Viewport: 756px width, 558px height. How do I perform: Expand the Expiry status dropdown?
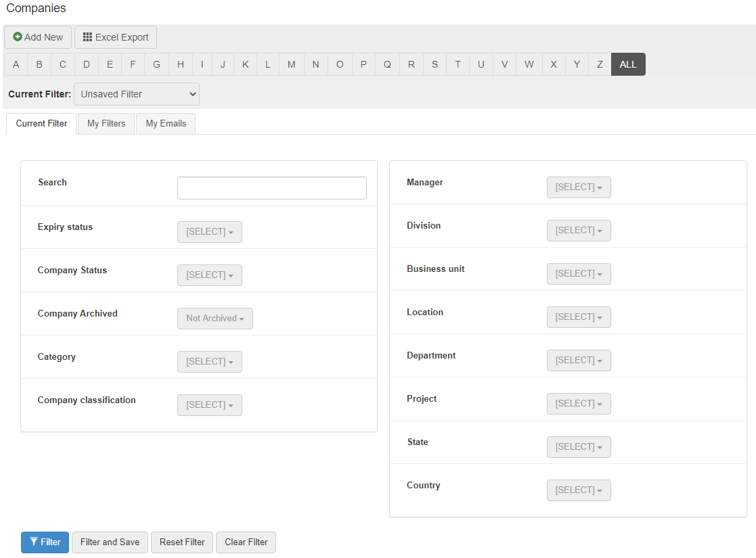tap(209, 231)
